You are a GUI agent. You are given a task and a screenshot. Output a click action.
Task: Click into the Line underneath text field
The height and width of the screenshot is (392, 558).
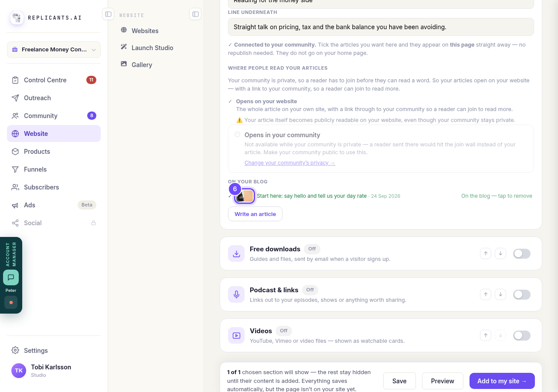point(381,27)
